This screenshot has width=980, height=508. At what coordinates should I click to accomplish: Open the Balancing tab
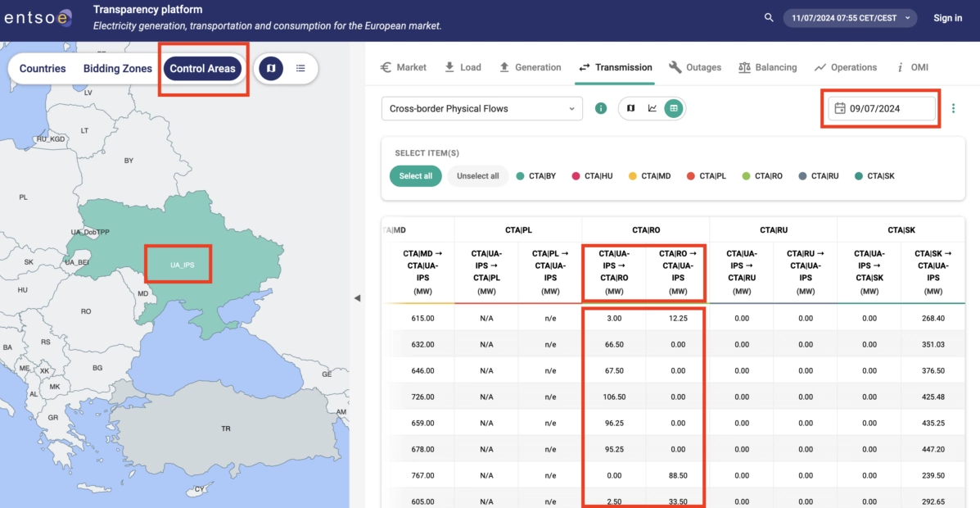[x=767, y=67]
